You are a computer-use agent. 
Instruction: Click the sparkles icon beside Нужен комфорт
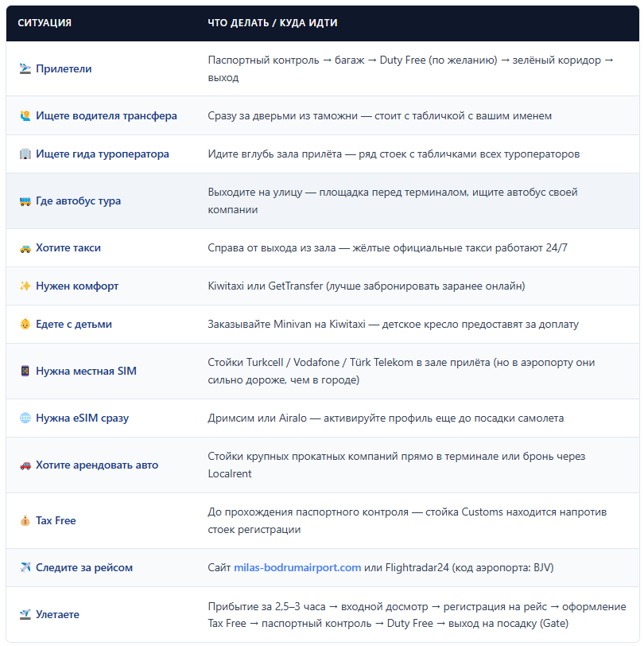(25, 286)
